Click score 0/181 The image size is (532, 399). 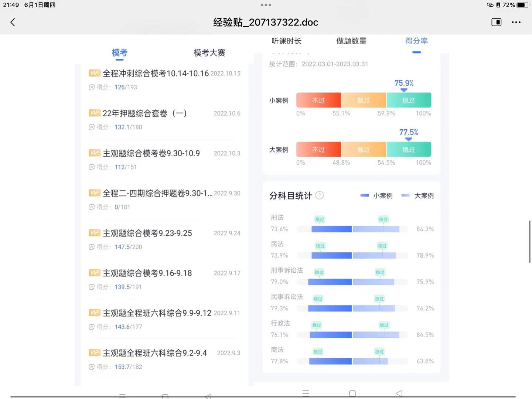tap(122, 207)
